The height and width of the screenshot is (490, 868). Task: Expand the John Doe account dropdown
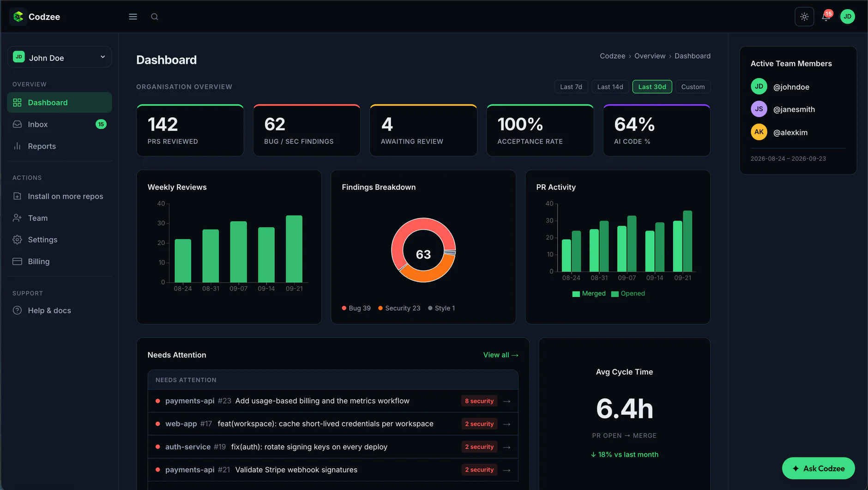pos(60,57)
